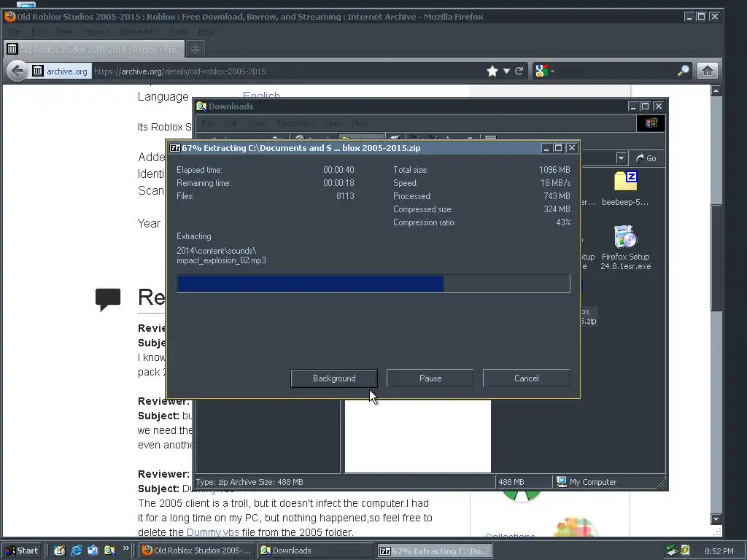Click Go button in Downloads address bar
The height and width of the screenshot is (560, 747).
click(x=646, y=158)
